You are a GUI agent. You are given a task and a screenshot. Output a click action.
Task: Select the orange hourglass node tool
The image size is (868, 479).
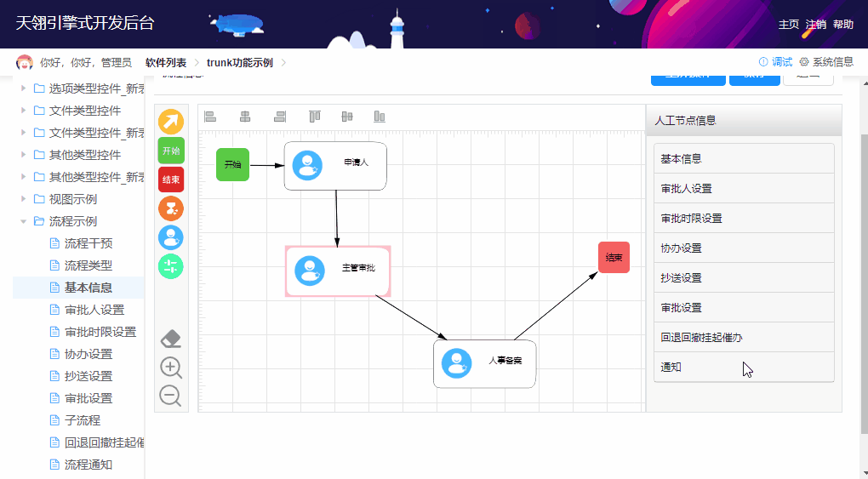(x=171, y=208)
